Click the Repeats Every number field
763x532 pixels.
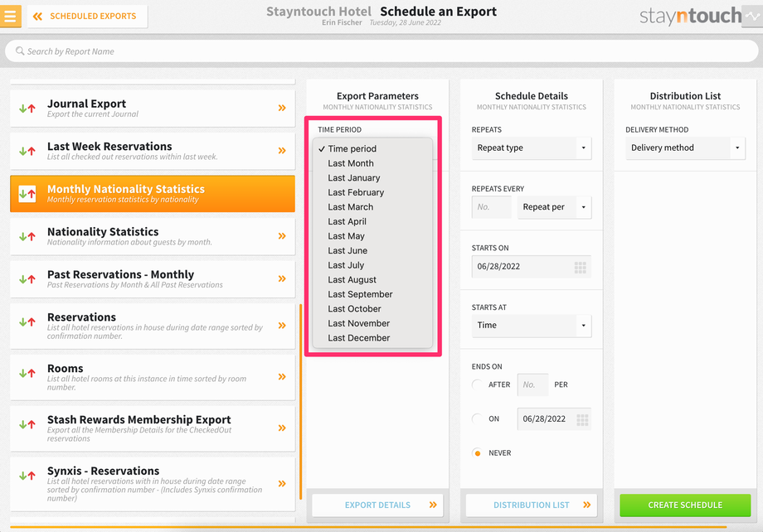tap(492, 207)
